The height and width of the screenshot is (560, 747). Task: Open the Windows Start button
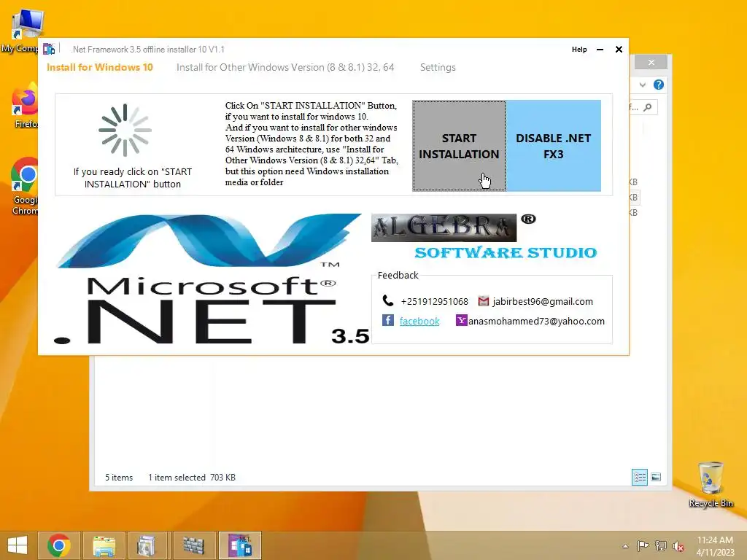tap(18, 545)
